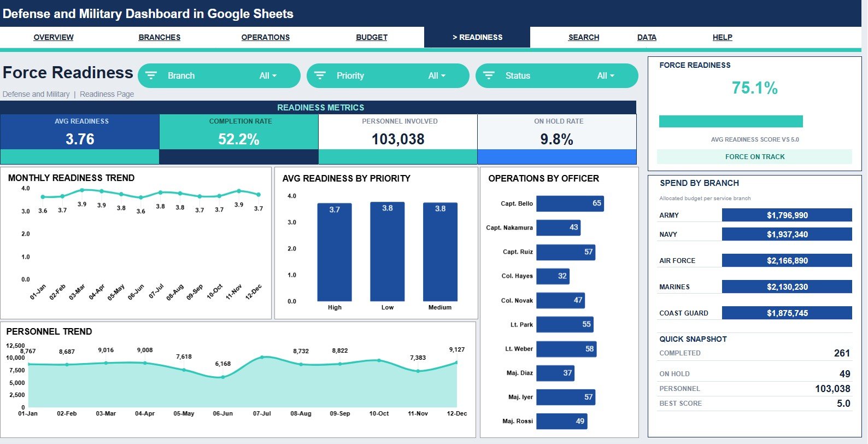The height and width of the screenshot is (444, 868).
Task: Open the BUDGET tab
Action: (372, 37)
